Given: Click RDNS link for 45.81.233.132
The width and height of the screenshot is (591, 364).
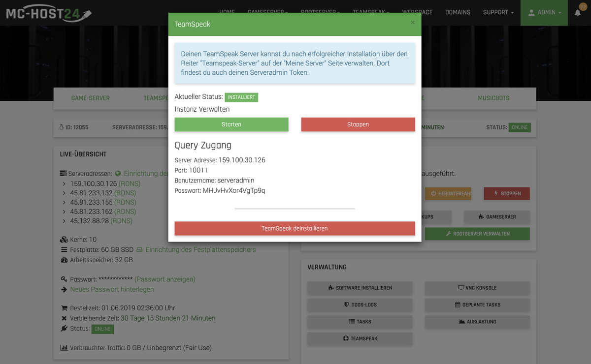Looking at the screenshot, I should pyautogui.click(x=125, y=193).
